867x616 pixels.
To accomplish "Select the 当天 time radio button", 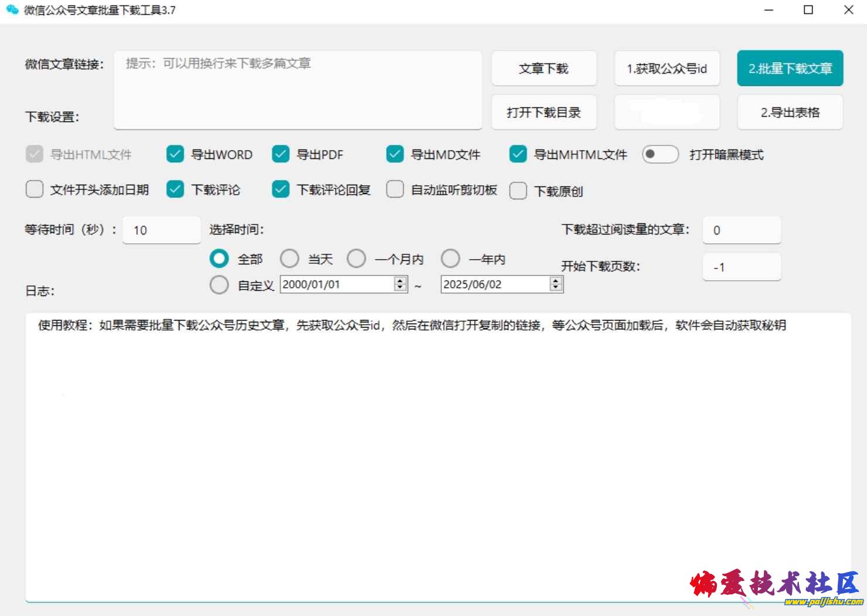I will tap(290, 258).
